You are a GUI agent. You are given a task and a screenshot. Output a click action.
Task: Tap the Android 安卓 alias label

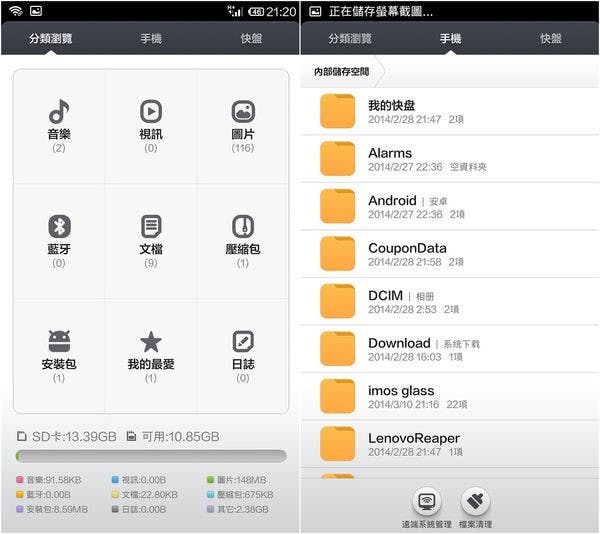click(x=438, y=201)
